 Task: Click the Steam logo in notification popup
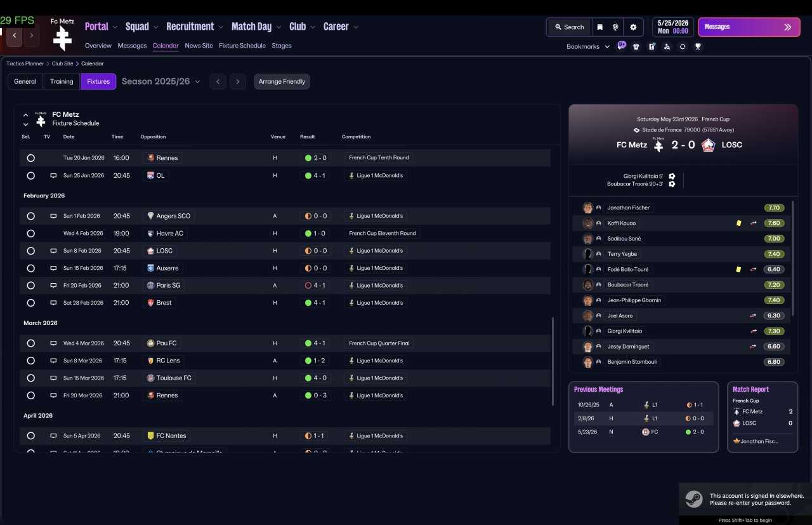click(x=693, y=500)
